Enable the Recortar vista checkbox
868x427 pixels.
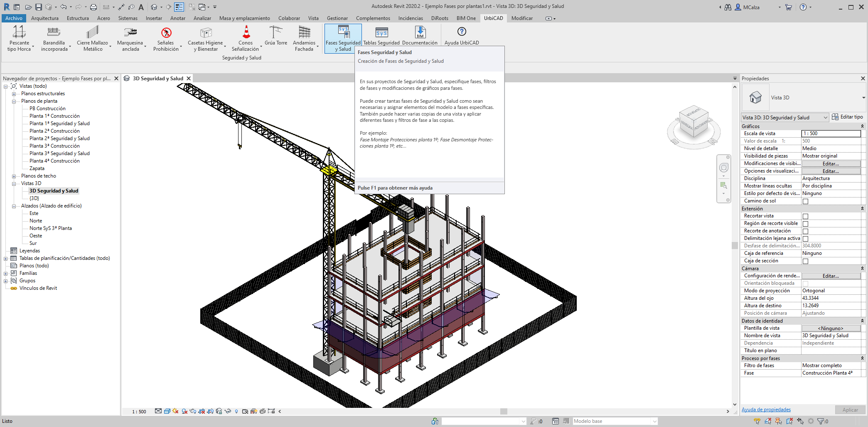[805, 216]
